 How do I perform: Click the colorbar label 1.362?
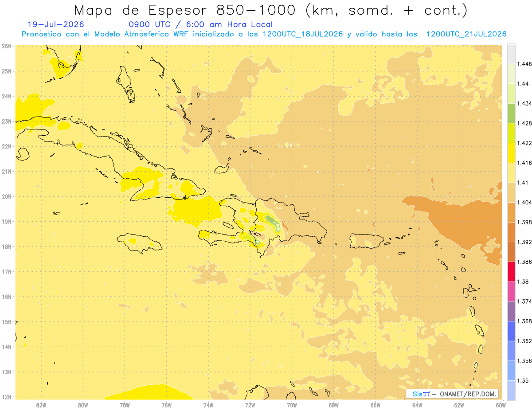coord(525,341)
